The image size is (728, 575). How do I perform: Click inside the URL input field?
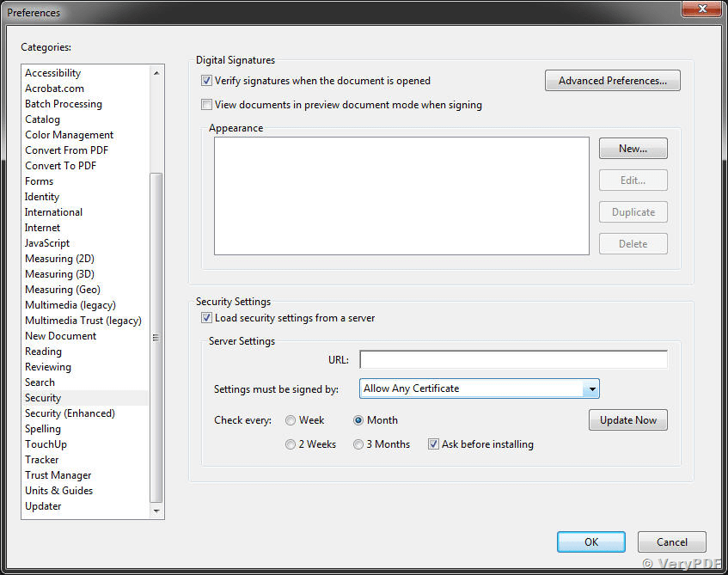(512, 359)
